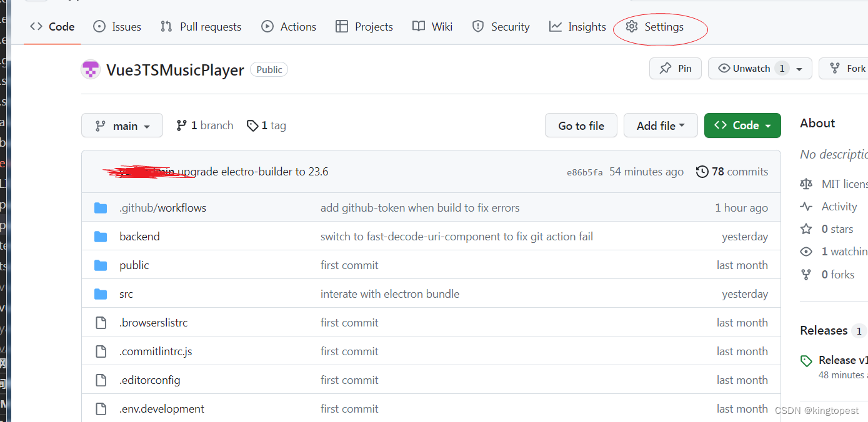The width and height of the screenshot is (868, 422).
Task: Open the Code tab
Action: pyautogui.click(x=52, y=27)
